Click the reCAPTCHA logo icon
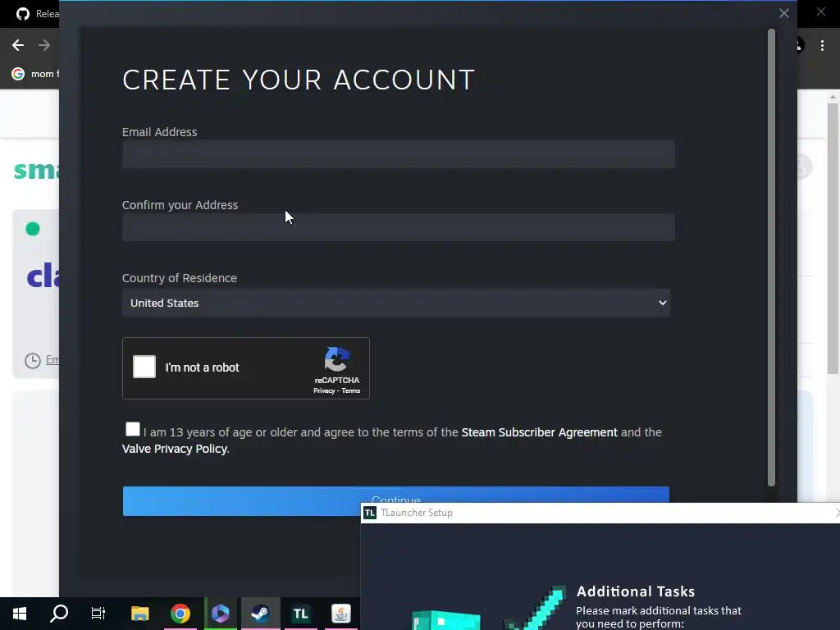Screen dimensions: 840x630 pyautogui.click(x=337, y=359)
